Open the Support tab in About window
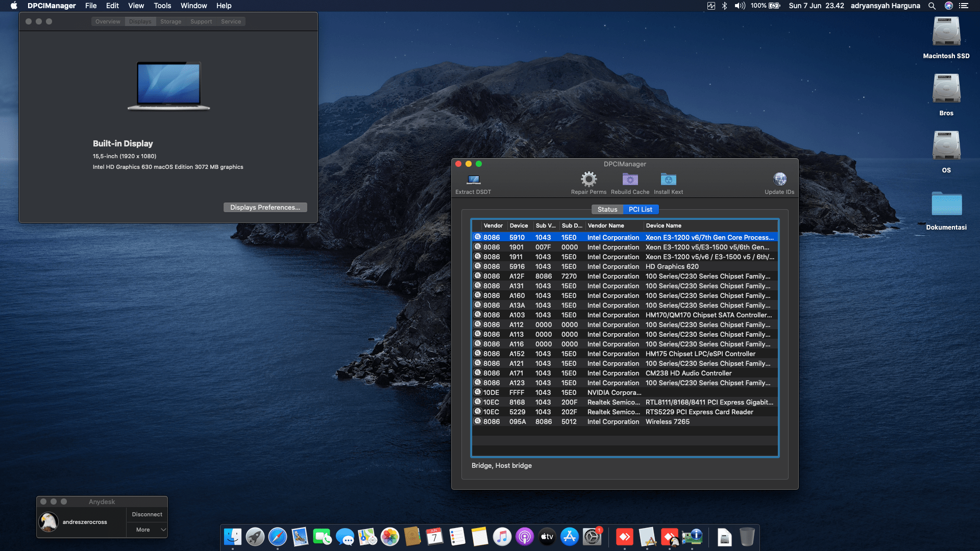The image size is (980, 551). point(201,21)
